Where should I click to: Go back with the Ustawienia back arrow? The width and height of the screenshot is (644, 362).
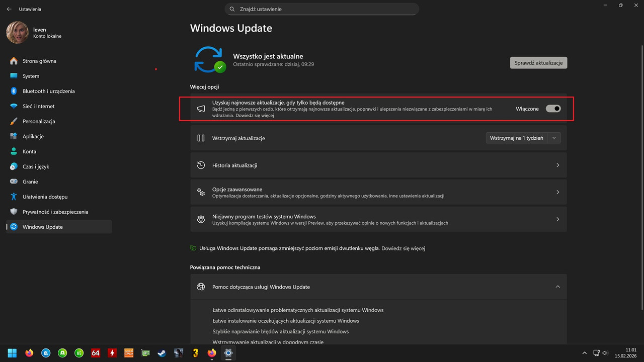[9, 9]
